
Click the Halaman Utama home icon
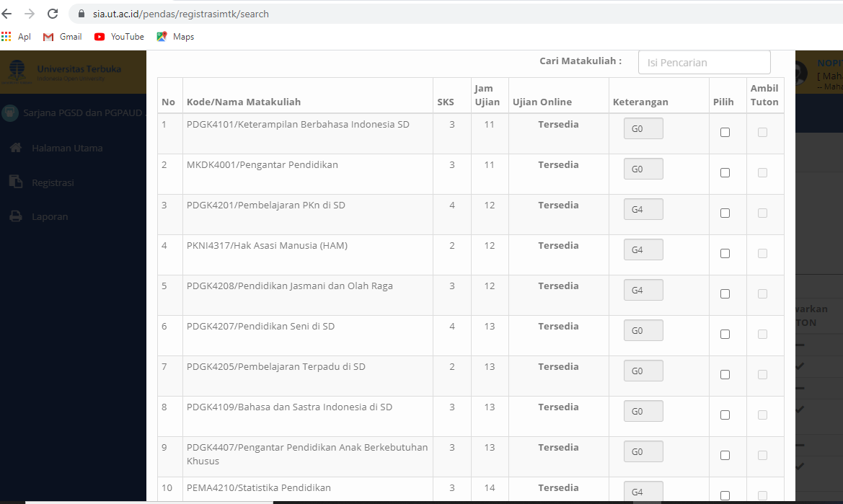16,147
